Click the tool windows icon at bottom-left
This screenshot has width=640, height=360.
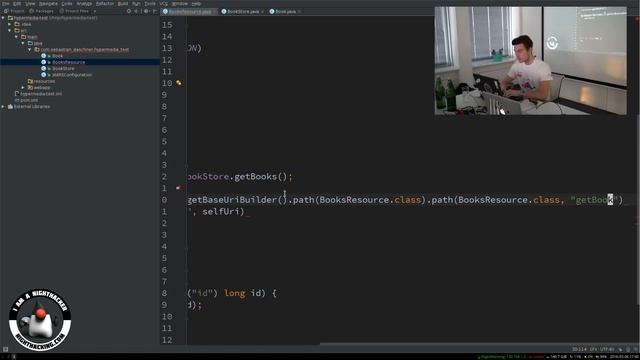click(x=5, y=349)
